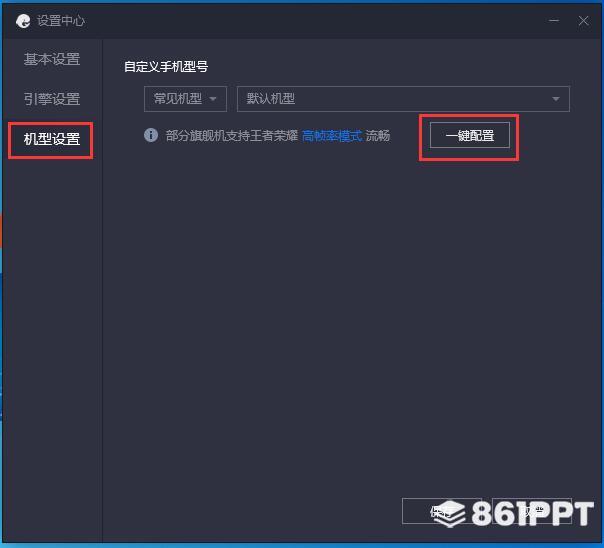Click the 流畅 text after the link

(378, 136)
